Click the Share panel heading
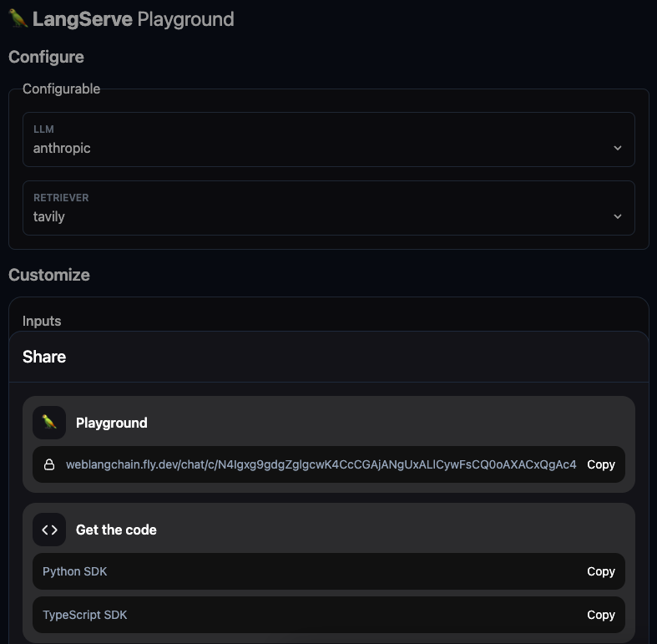The height and width of the screenshot is (644, 657). (44, 357)
